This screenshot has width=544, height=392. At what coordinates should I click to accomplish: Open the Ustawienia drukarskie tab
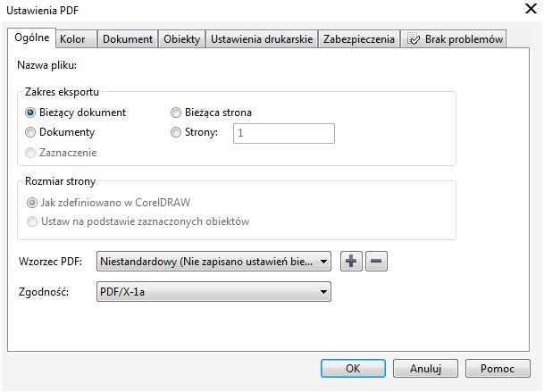coord(262,39)
